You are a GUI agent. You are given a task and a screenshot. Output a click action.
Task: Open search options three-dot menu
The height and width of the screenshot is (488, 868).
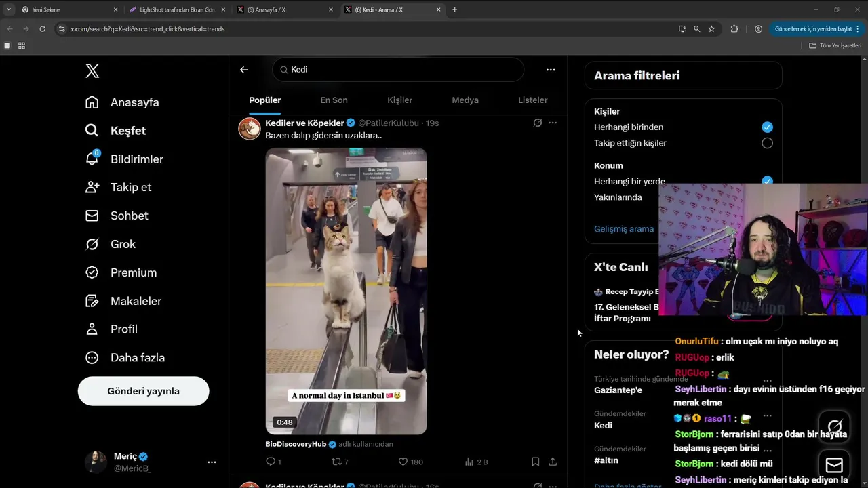[551, 69]
